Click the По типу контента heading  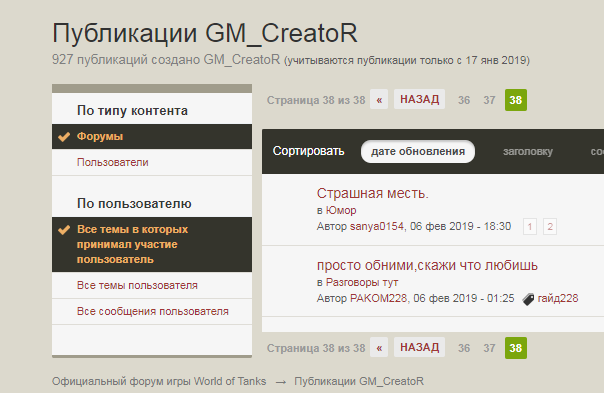tap(132, 111)
